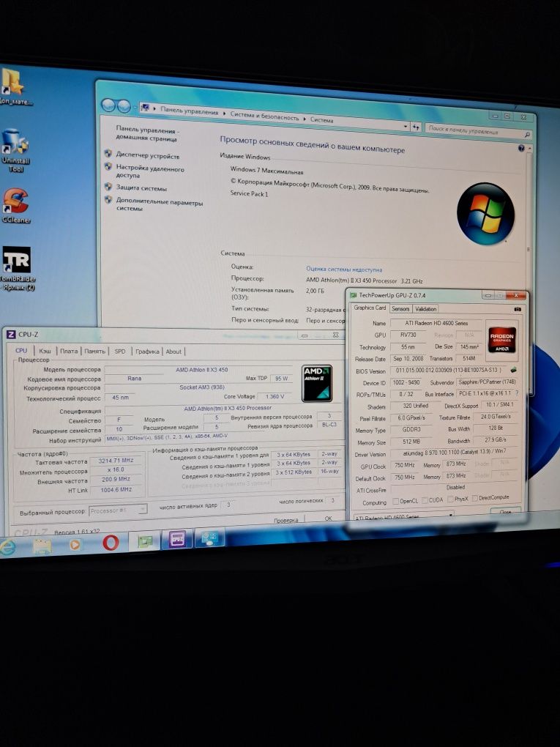Open the Графика tab in CPU-Z
Viewport: 560px width, 747px height.
147,352
